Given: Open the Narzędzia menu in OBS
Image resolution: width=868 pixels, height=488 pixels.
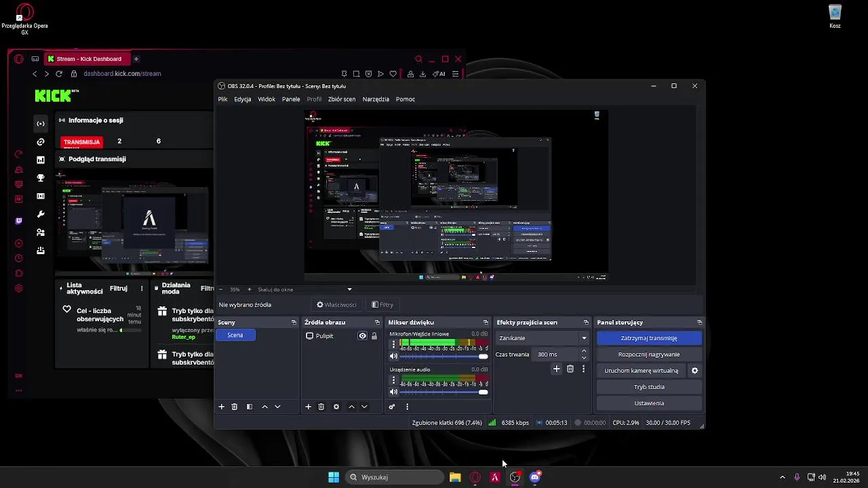Looking at the screenshot, I should pos(376,99).
